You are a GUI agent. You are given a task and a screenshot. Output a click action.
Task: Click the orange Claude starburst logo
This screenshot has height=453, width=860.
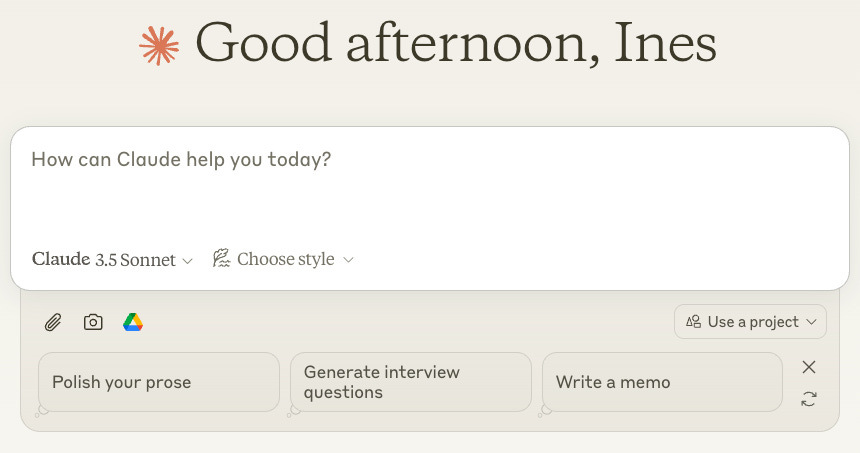tap(159, 46)
